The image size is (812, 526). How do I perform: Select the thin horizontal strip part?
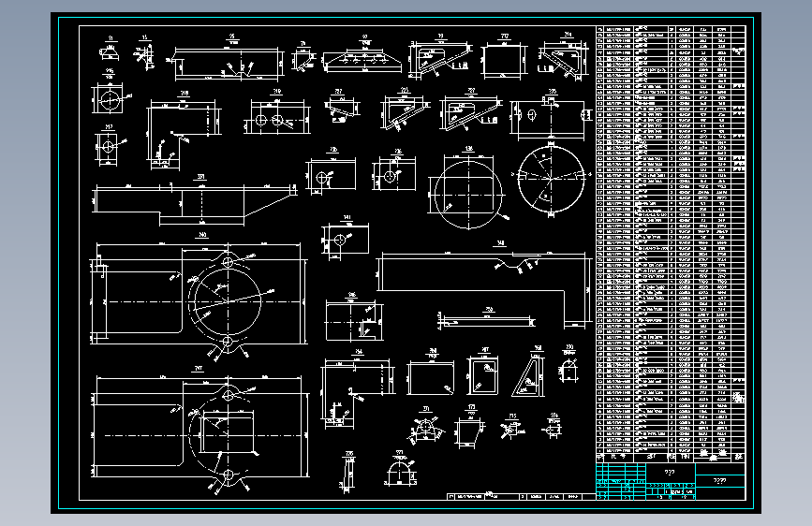(x=486, y=322)
